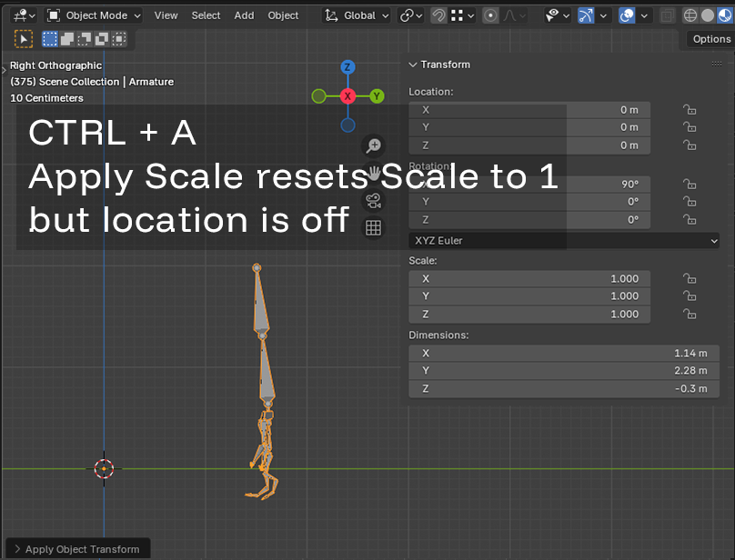The height and width of the screenshot is (560, 735).
Task: Choose the subtract selection mode
Action: click(x=85, y=39)
